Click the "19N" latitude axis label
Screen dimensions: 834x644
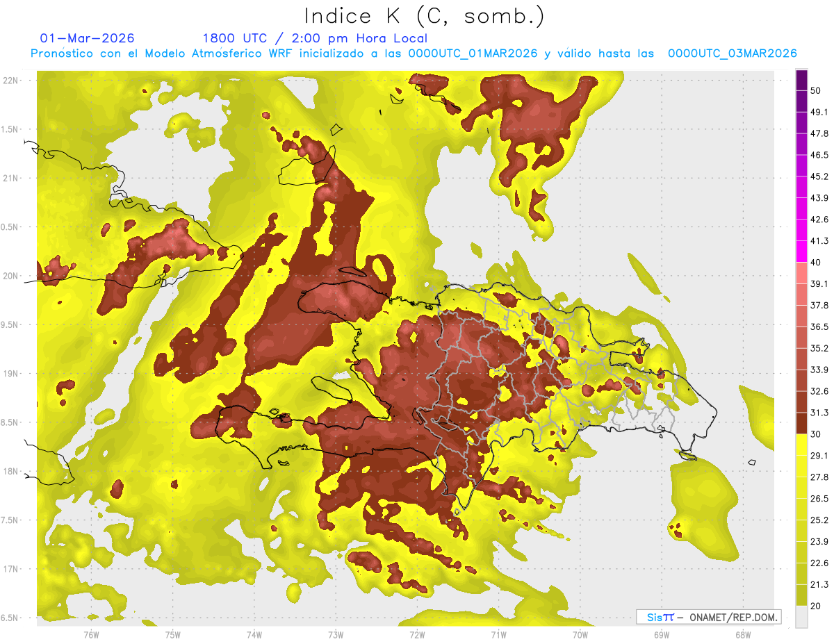coord(12,374)
